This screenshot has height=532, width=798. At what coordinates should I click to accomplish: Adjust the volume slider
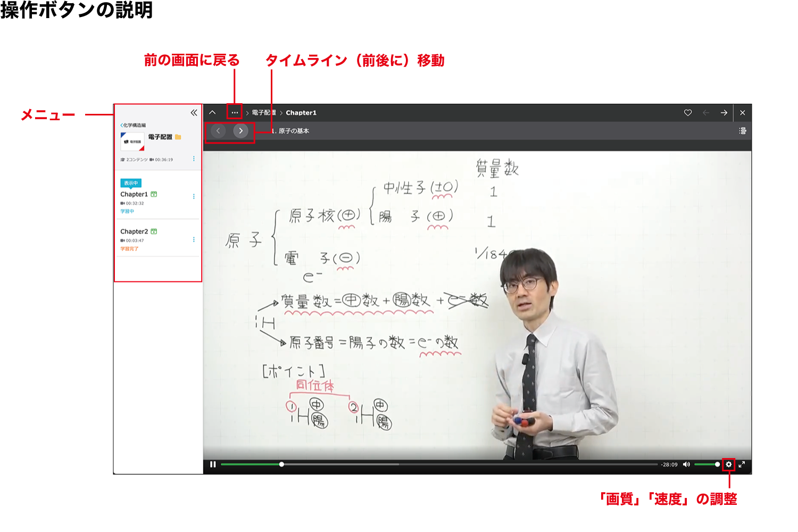(x=706, y=464)
